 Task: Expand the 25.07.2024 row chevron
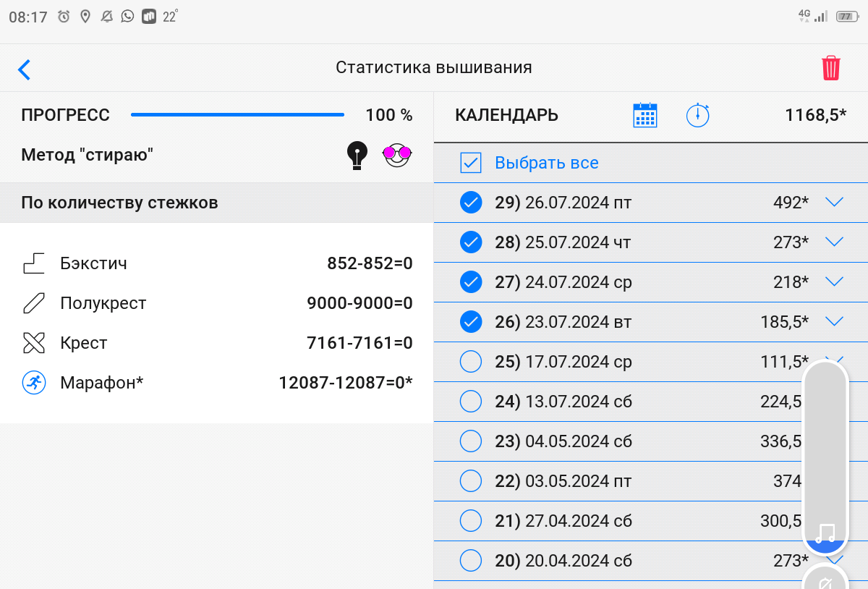coord(834,242)
